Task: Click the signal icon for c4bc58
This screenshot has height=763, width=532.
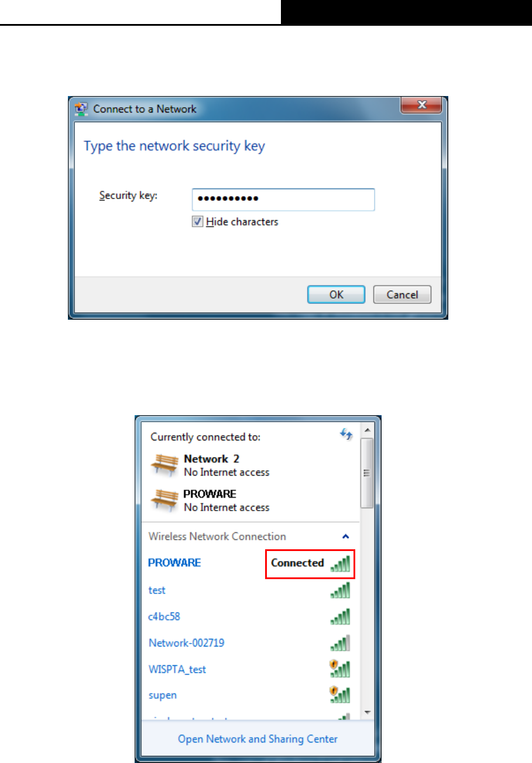Action: click(341, 616)
